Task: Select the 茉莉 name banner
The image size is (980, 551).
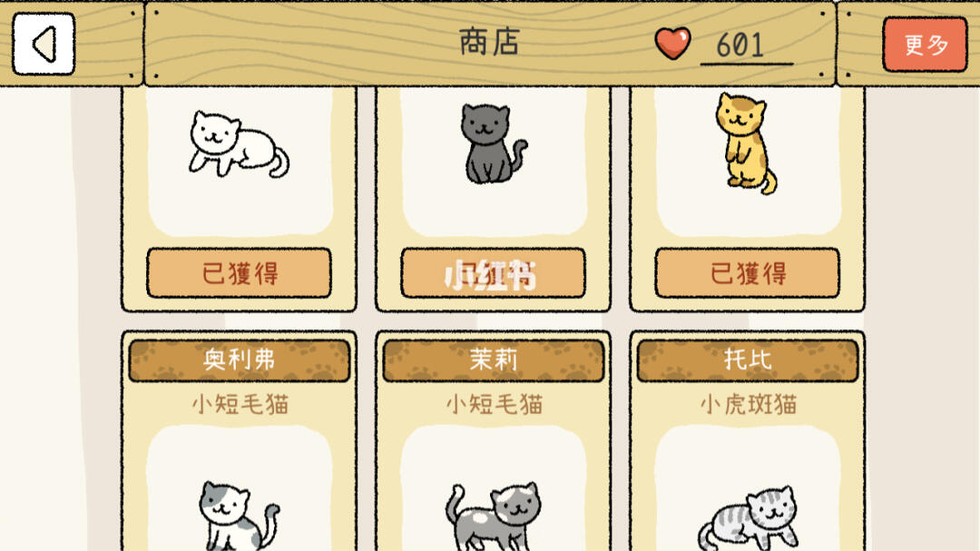Action: pyautogui.click(x=493, y=360)
